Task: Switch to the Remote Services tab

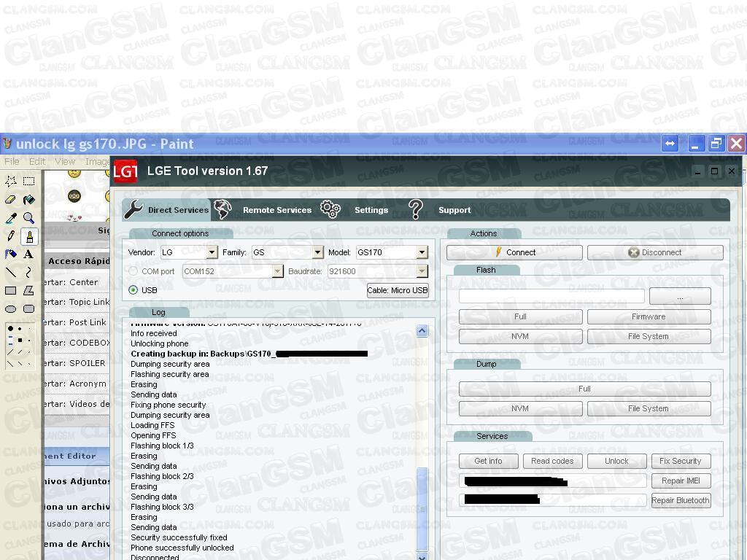Action: click(277, 210)
